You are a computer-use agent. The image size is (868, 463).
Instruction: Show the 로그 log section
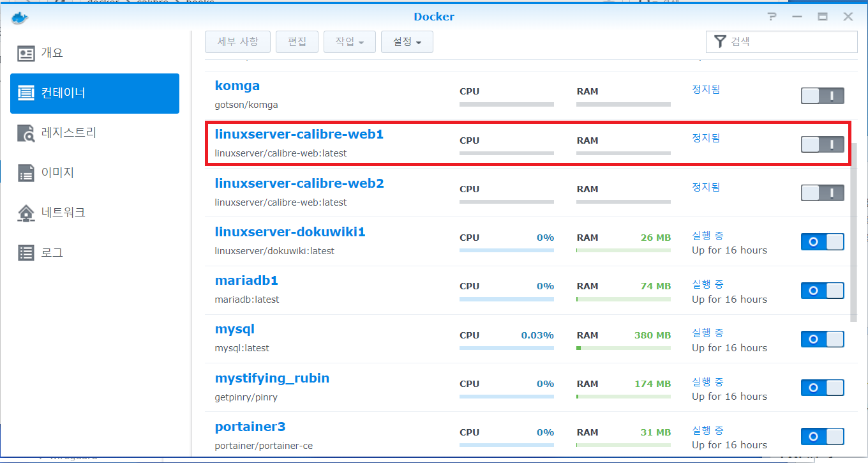[94, 253]
